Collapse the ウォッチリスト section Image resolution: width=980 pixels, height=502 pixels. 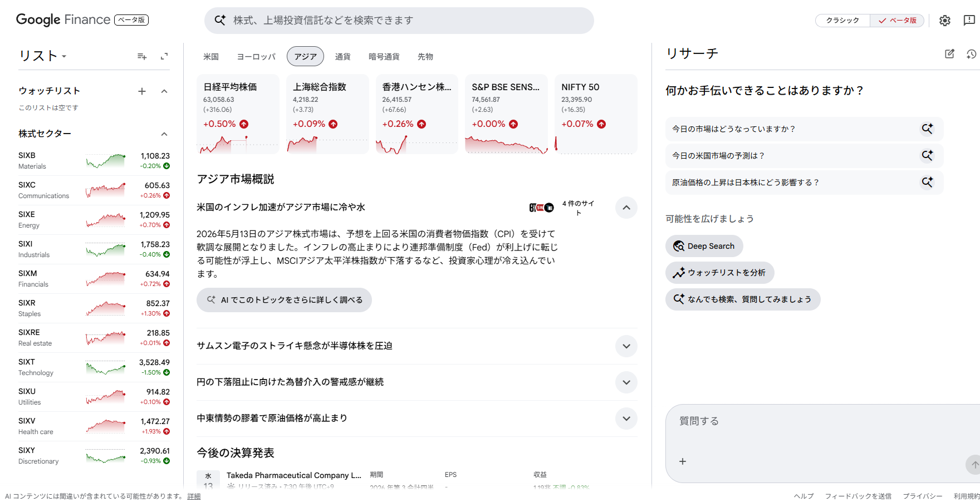pyautogui.click(x=164, y=91)
